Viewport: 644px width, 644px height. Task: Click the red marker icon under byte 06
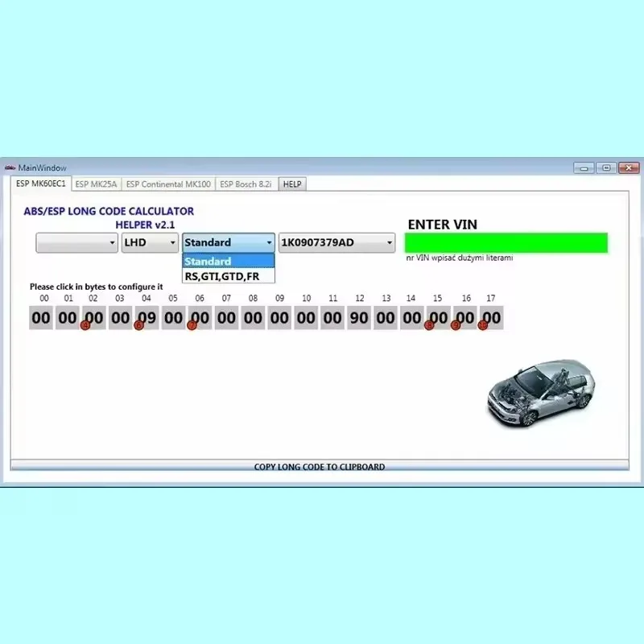tap(192, 324)
